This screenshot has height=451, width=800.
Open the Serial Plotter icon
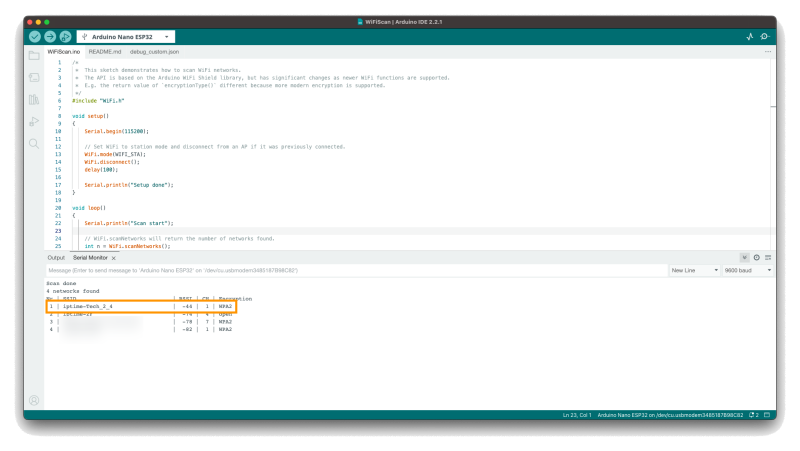[x=749, y=37]
